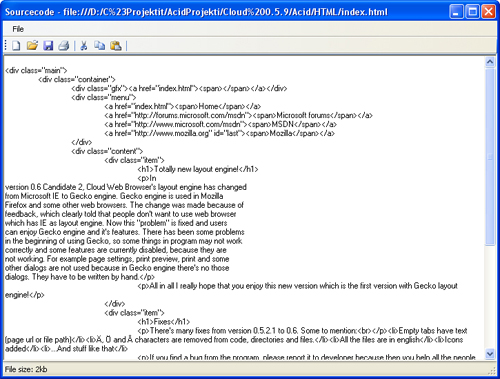Click the scrollbar down arrow
Screen dimensions: 500x379
(x=490, y=354)
